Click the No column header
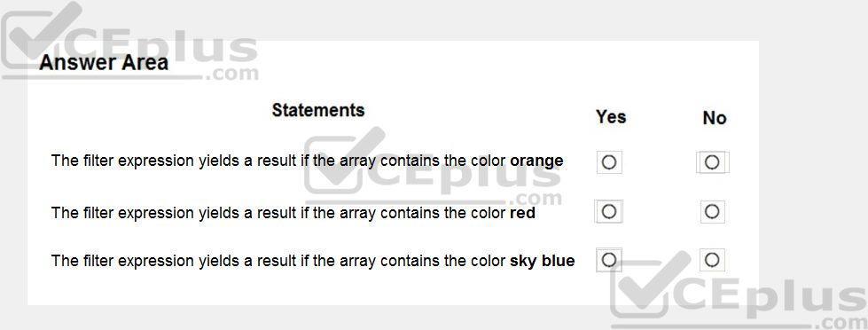Screen dimensions: 868x330 (x=714, y=118)
